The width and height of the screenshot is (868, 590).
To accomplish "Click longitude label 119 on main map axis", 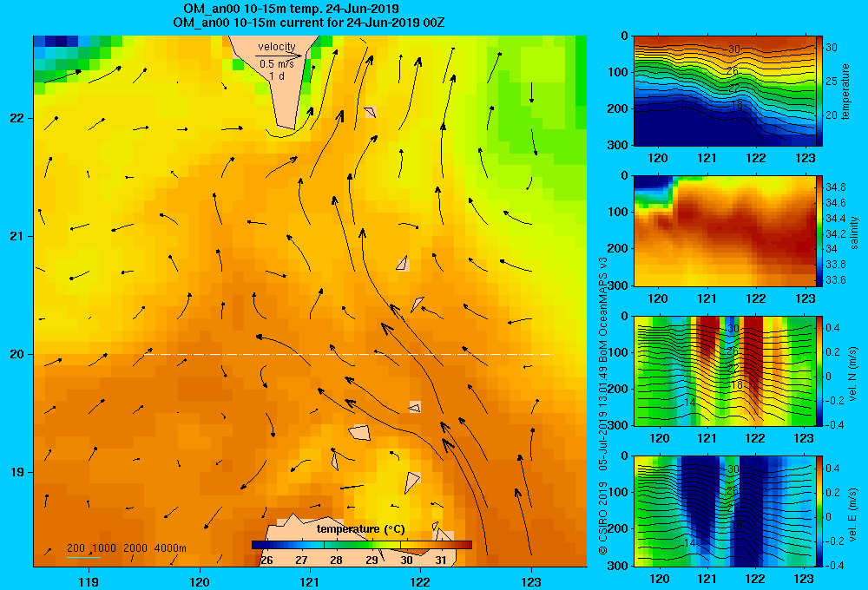I will pyautogui.click(x=89, y=581).
